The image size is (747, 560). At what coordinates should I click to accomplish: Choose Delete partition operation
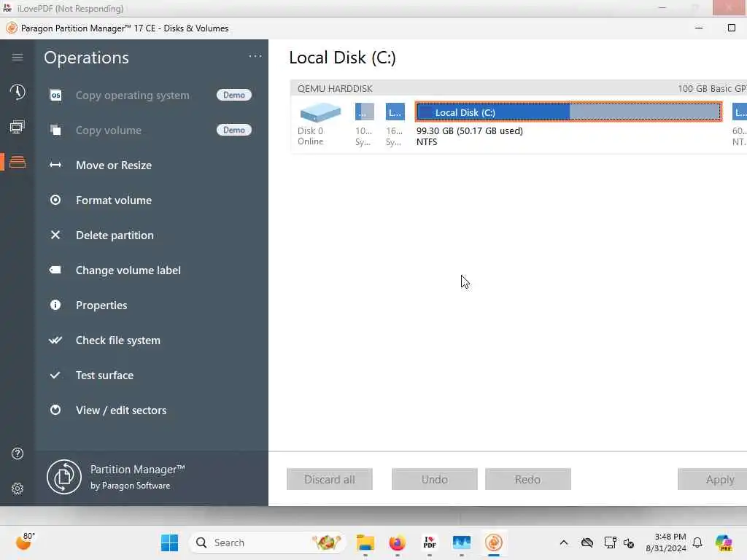click(x=115, y=236)
